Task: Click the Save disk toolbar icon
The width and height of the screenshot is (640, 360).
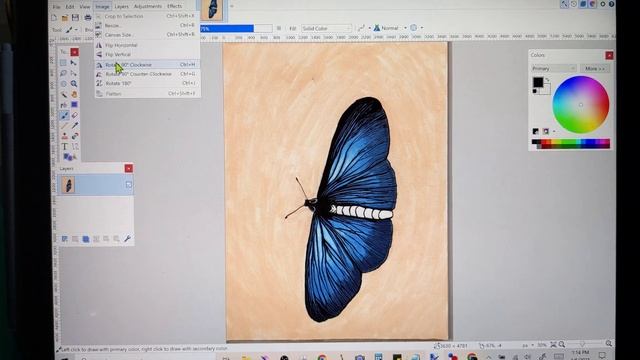Action: pos(75,18)
